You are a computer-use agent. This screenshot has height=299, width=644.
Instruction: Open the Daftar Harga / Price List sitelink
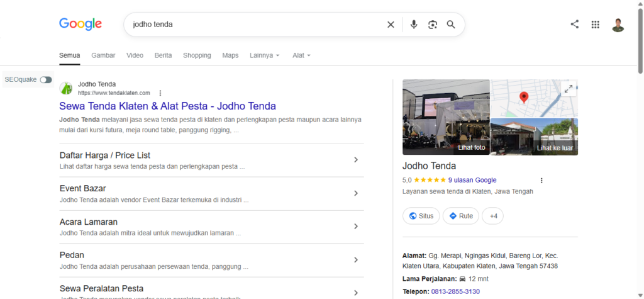tap(105, 155)
